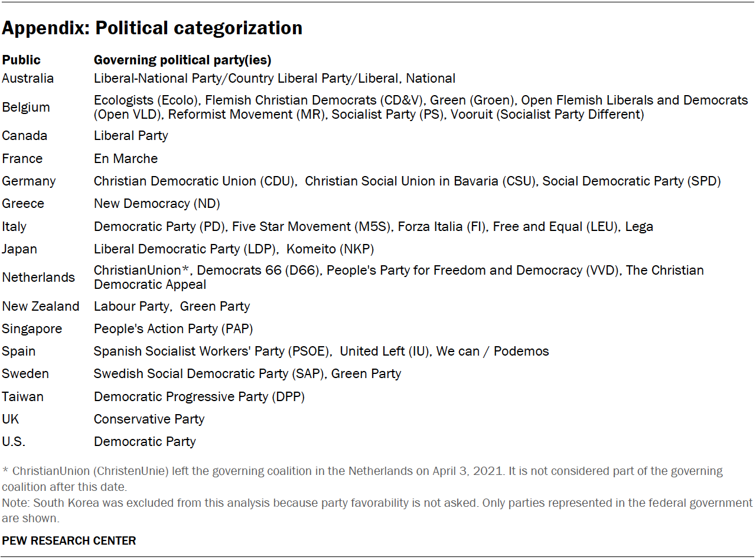Image resolution: width=756 pixels, height=560 pixels.
Task: Click the Sweden row label
Action: pos(25,373)
